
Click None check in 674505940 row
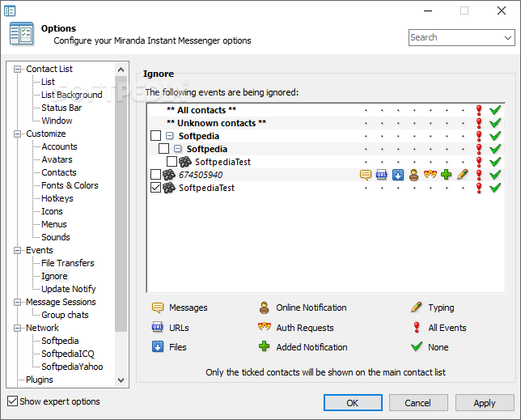point(495,175)
